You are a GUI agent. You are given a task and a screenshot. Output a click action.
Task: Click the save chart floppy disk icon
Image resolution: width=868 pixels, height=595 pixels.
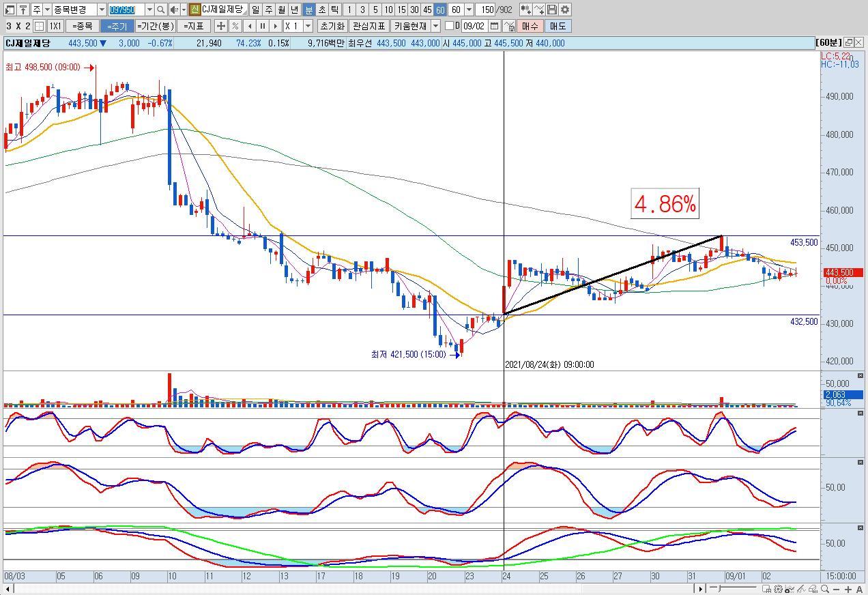pyautogui.click(x=552, y=10)
